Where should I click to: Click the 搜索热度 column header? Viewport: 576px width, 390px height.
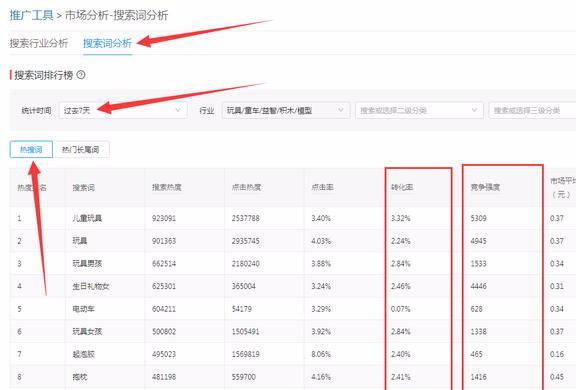click(x=167, y=187)
